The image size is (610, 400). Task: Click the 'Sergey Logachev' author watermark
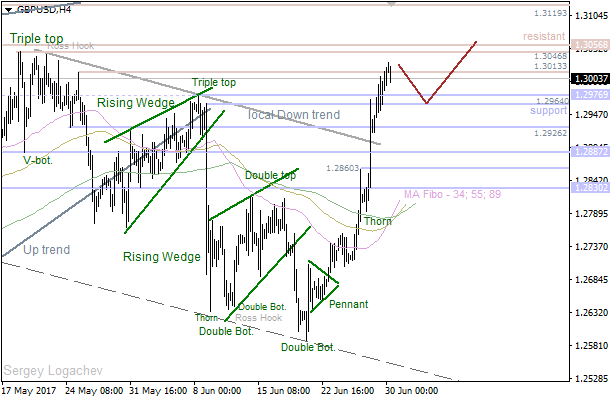click(47, 370)
